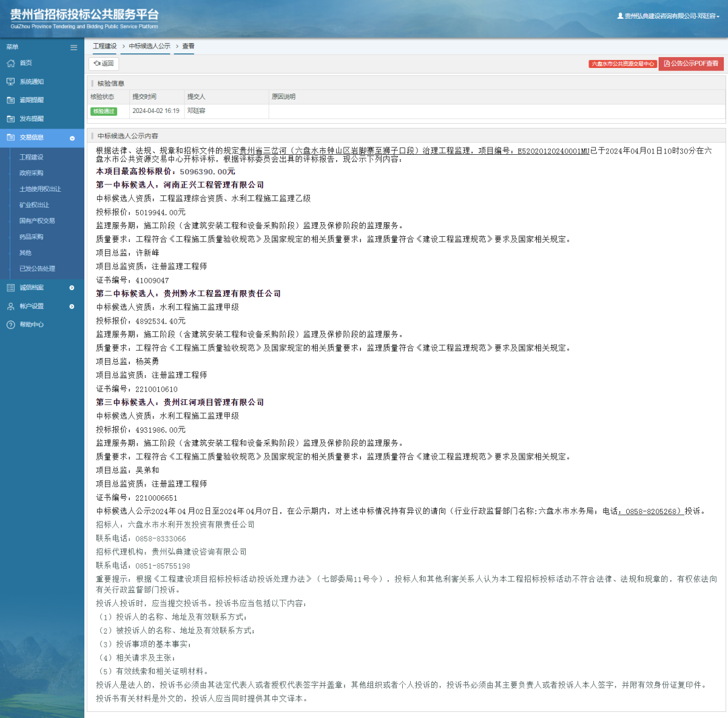Click 中标候选人公示 breadcrumb tab
The image size is (728, 718).
pyautogui.click(x=149, y=46)
